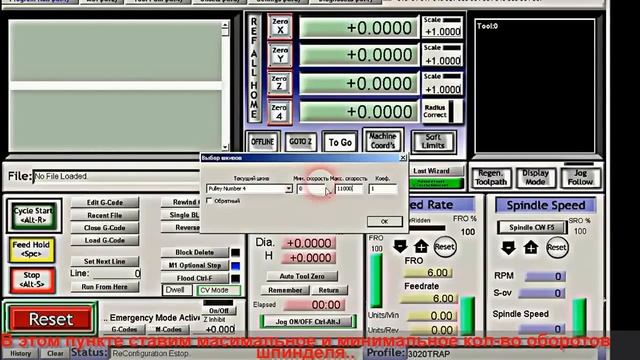This screenshot has height=360, width=640.
Task: Click the Display Mode button
Action: tap(535, 178)
